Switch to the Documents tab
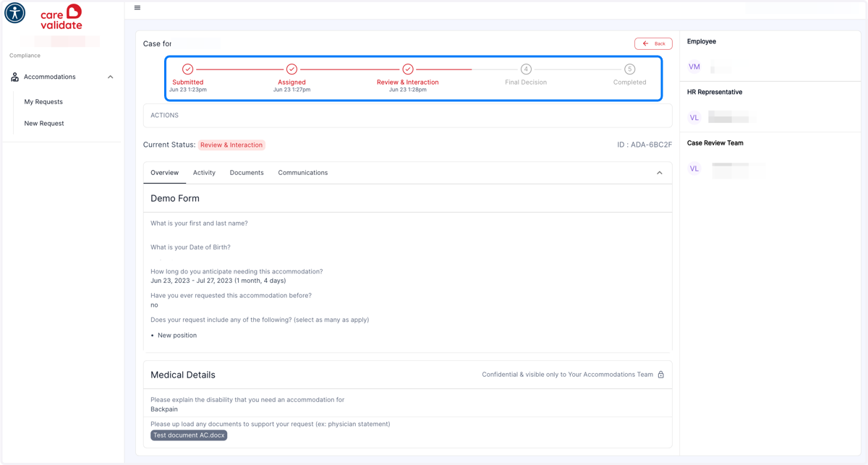Viewport: 868px width, 465px height. (x=247, y=173)
